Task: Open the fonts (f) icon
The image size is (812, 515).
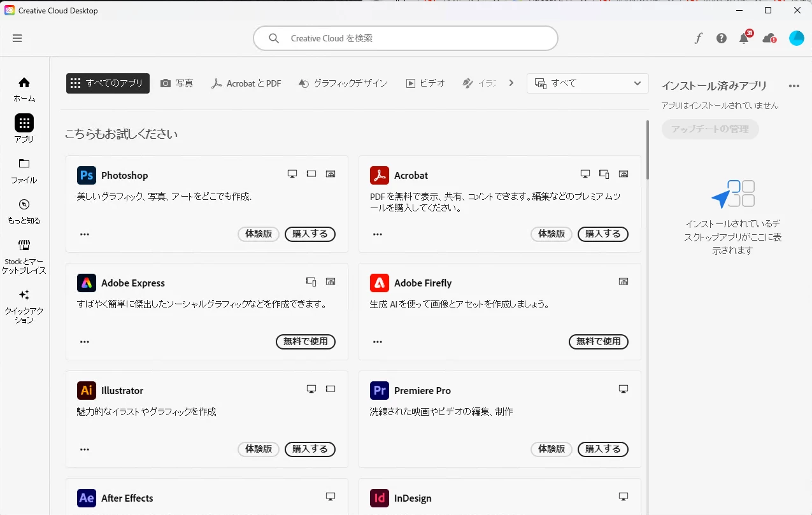Action: (698, 38)
